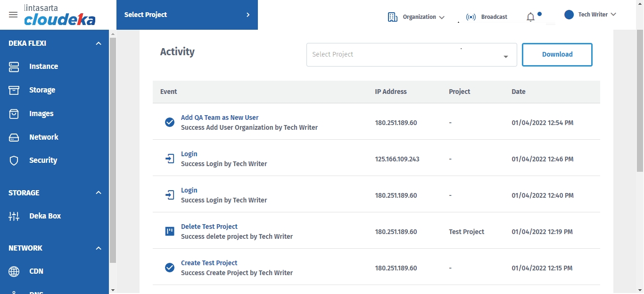
Task: Click the Images bag icon
Action: click(x=14, y=114)
